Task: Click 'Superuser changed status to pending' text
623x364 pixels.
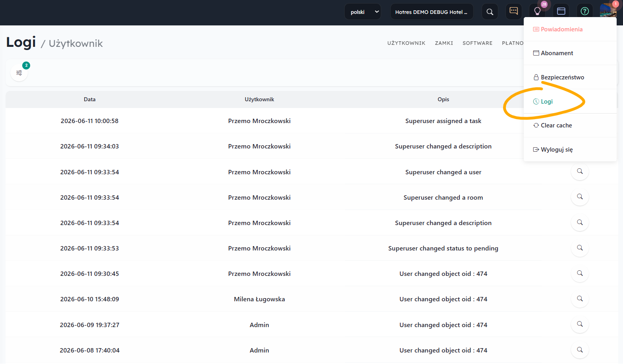Action: coord(443,248)
